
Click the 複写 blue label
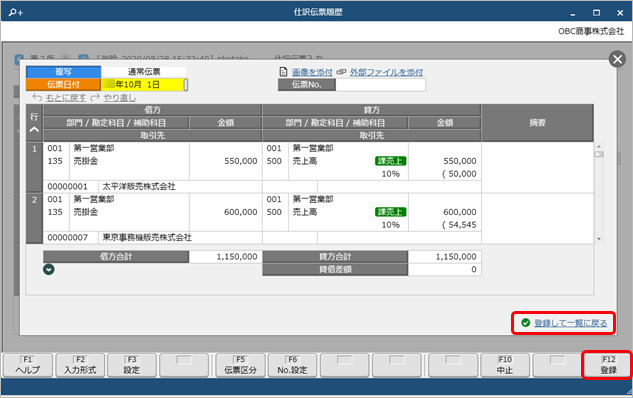pyautogui.click(x=63, y=72)
